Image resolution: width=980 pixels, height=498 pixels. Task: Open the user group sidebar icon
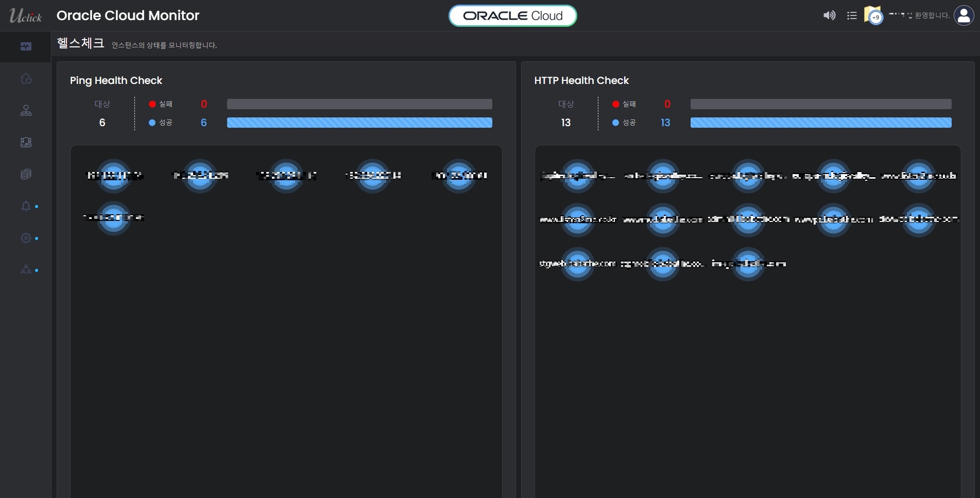(26, 270)
